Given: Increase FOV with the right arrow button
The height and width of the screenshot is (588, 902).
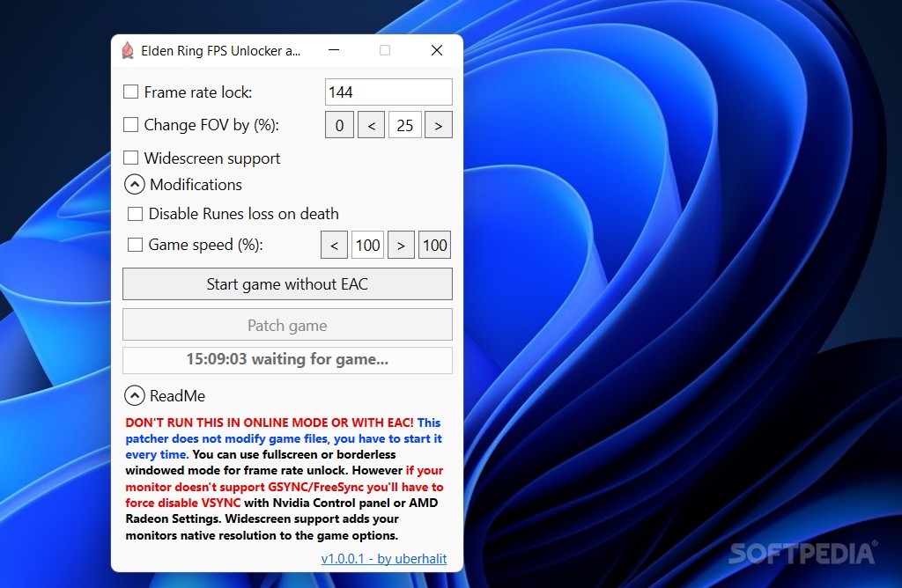Looking at the screenshot, I should coord(439,125).
